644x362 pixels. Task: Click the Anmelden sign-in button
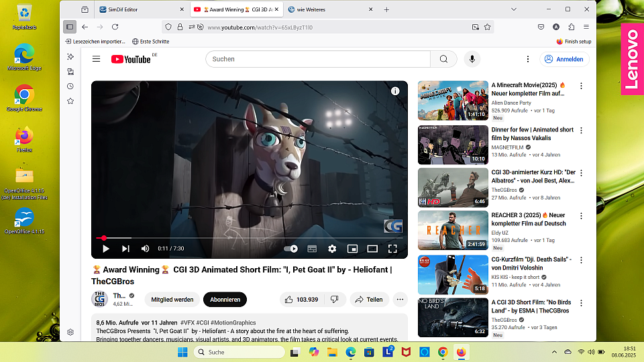tap(564, 59)
